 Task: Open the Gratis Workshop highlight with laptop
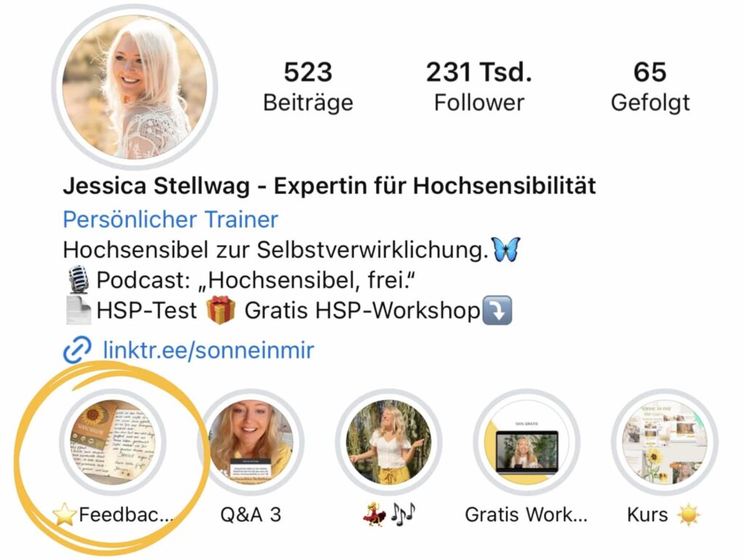pyautogui.click(x=527, y=442)
